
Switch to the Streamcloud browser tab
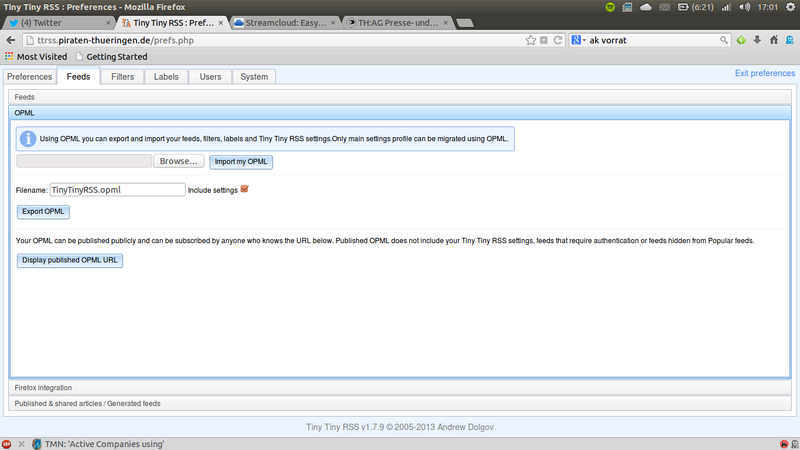pos(285,23)
